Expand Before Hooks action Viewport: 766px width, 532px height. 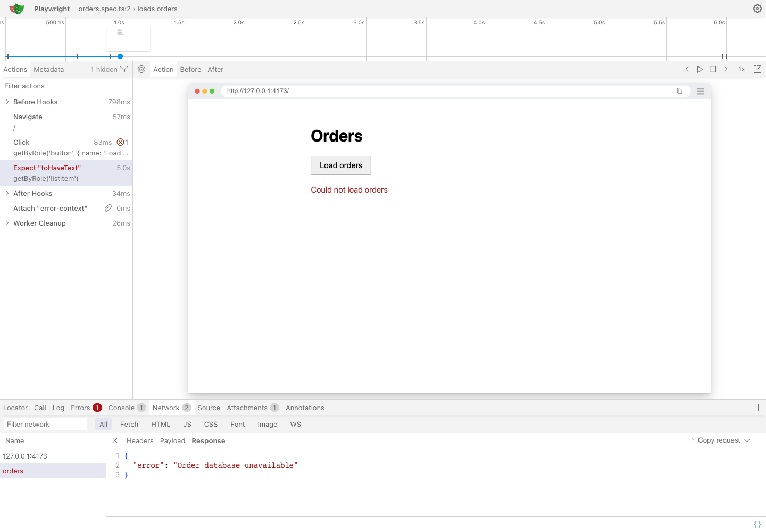[7, 102]
